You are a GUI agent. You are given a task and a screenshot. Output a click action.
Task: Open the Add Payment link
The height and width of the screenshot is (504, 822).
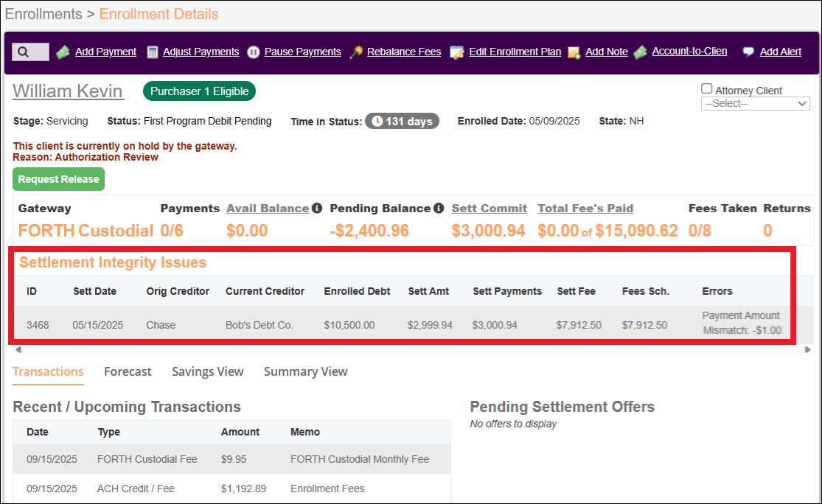click(105, 52)
